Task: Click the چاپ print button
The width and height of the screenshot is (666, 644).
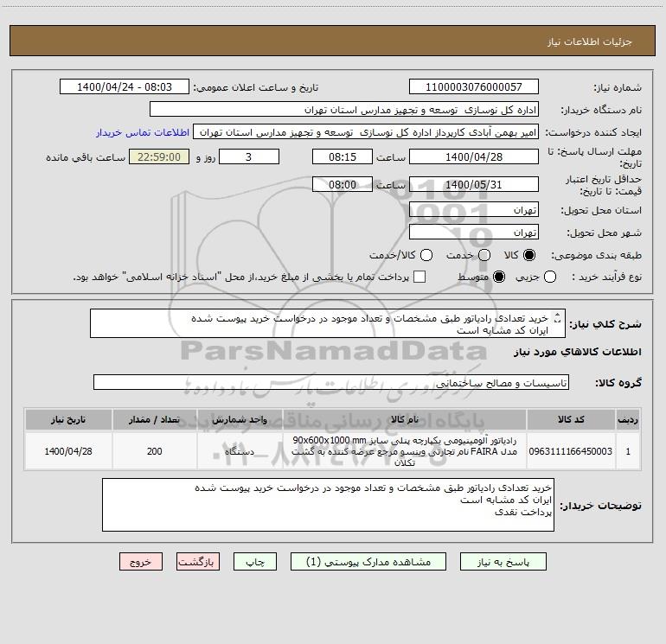Action: (255, 562)
